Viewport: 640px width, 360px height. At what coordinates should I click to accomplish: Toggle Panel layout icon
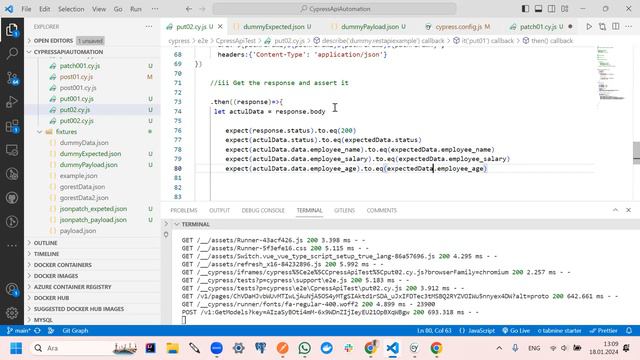pos(538,9)
